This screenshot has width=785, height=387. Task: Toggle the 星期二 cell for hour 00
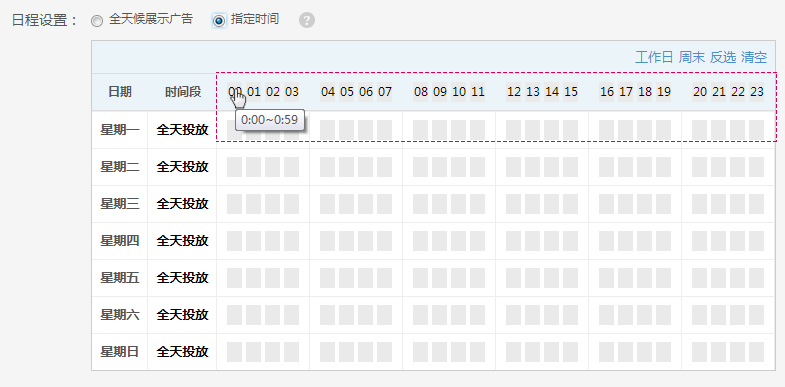[x=234, y=167]
